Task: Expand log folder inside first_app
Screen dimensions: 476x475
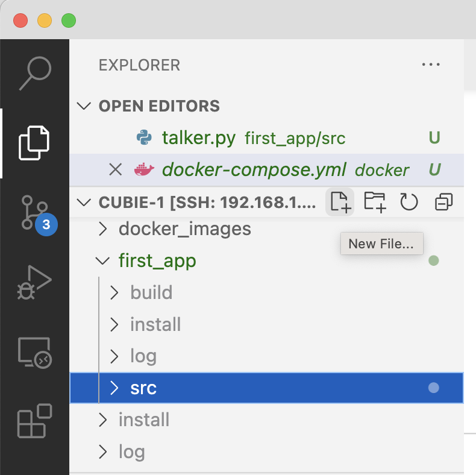Action: pos(114,356)
